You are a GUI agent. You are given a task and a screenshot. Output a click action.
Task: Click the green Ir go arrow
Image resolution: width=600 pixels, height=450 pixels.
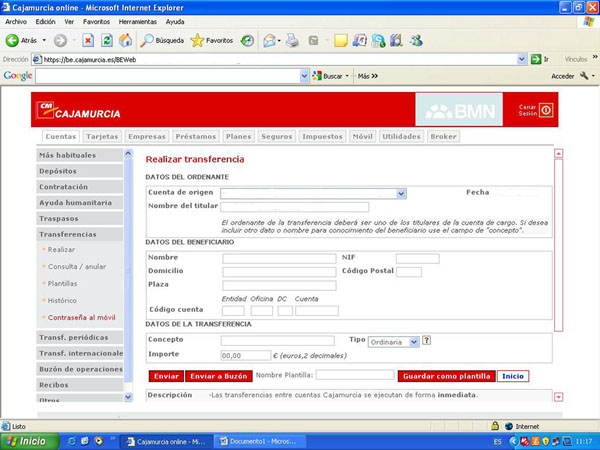(536, 59)
